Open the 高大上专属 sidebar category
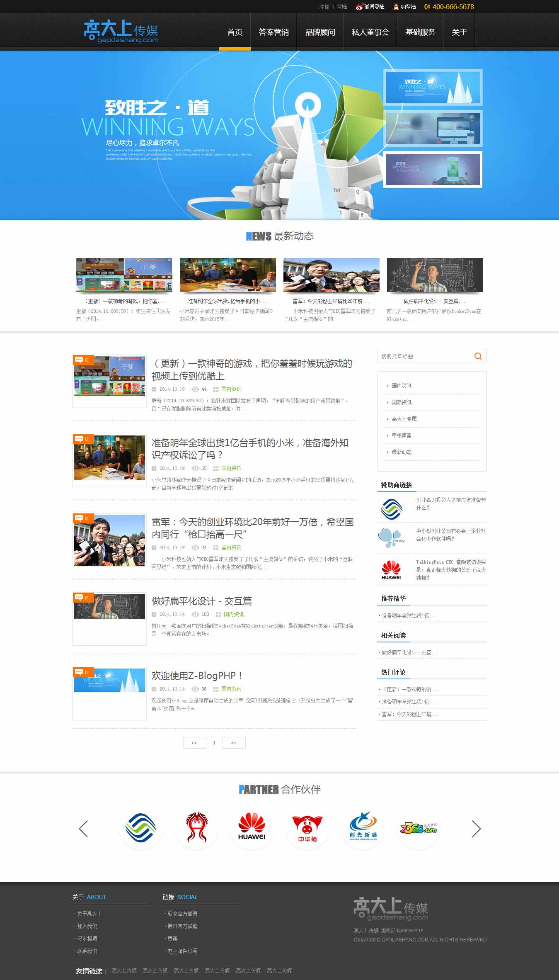The width and height of the screenshot is (559, 980). click(404, 419)
